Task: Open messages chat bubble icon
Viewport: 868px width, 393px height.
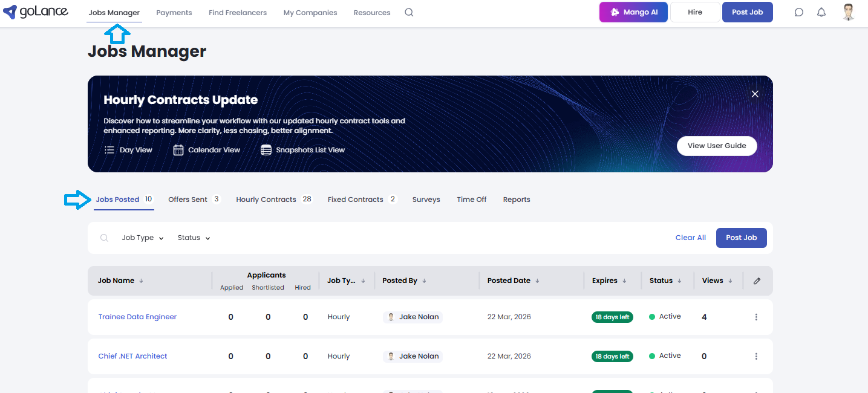Action: tap(798, 13)
